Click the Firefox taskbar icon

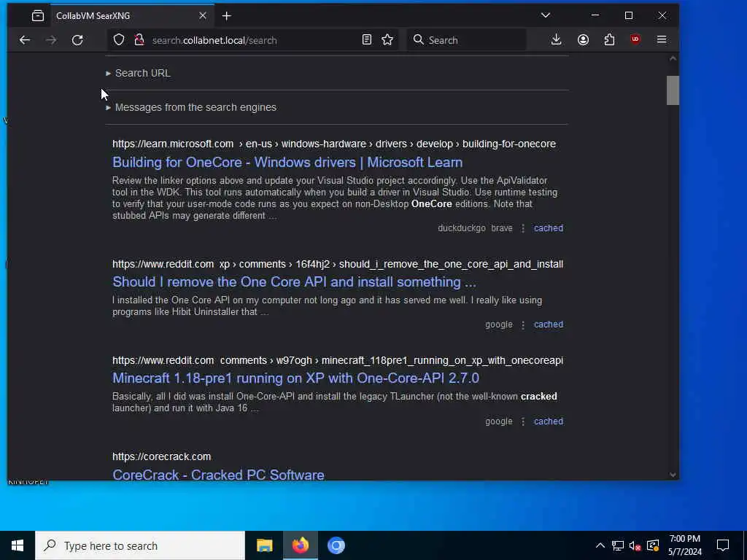(300, 545)
